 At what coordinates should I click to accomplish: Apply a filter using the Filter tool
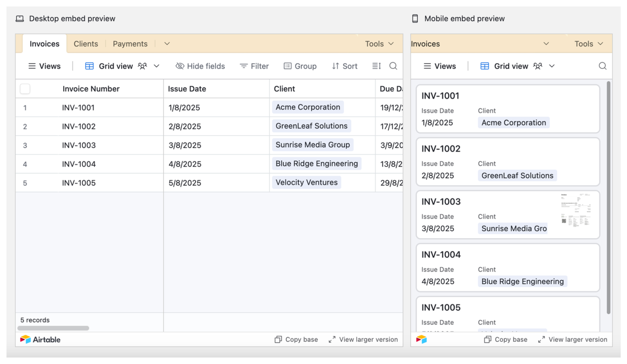[x=254, y=66]
